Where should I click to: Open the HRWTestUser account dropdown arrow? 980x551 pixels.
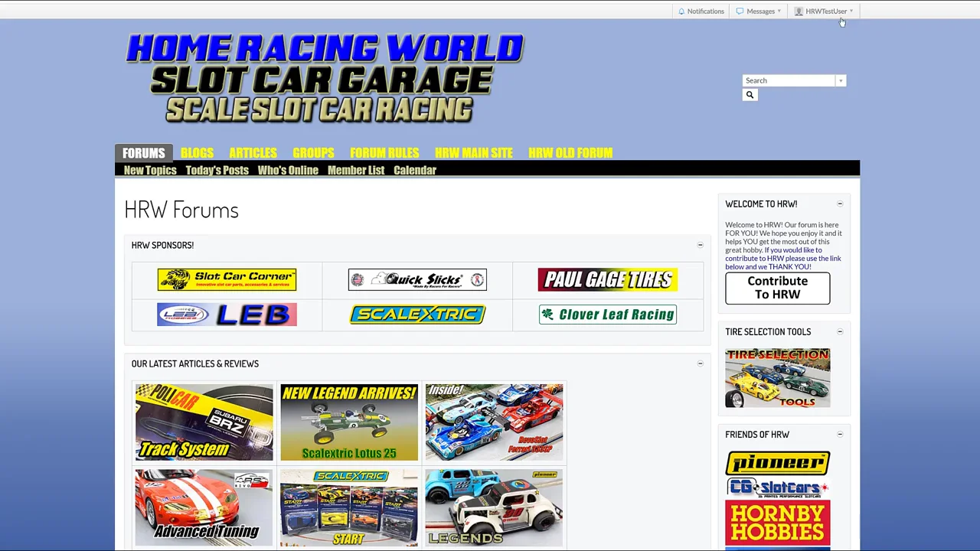pos(851,11)
